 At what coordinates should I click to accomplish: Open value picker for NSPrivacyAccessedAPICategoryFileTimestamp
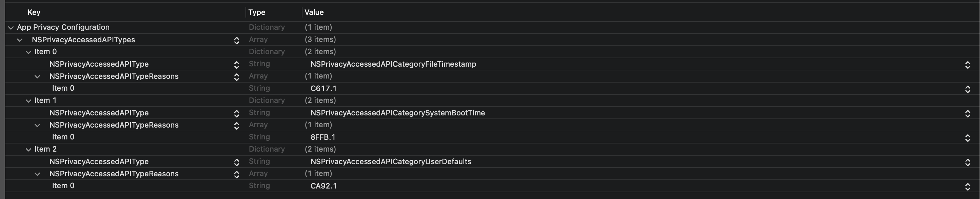(967, 65)
